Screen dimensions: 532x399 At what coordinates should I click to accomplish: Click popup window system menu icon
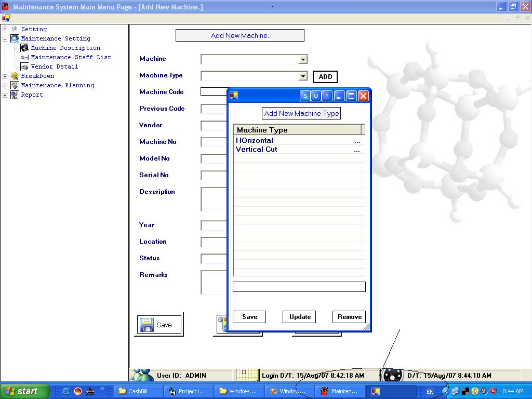[234, 96]
